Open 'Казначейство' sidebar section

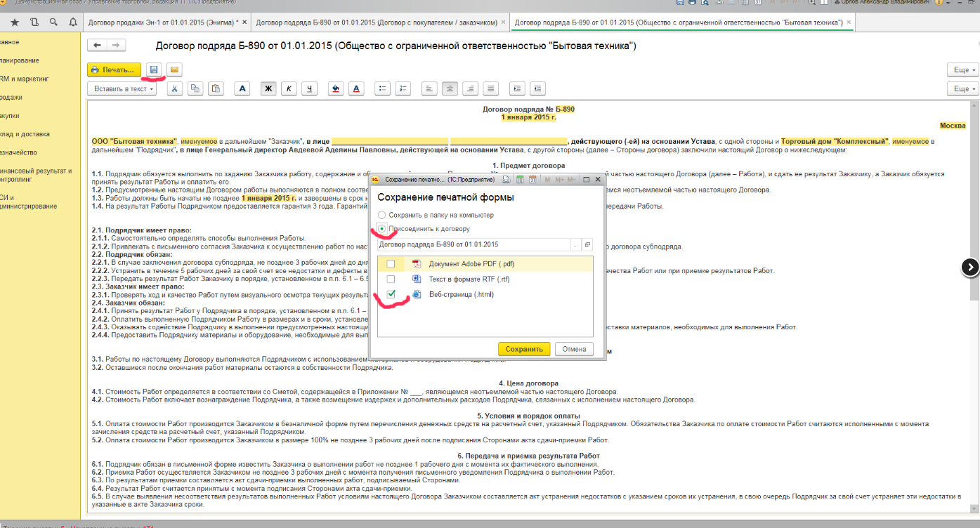coord(18,152)
